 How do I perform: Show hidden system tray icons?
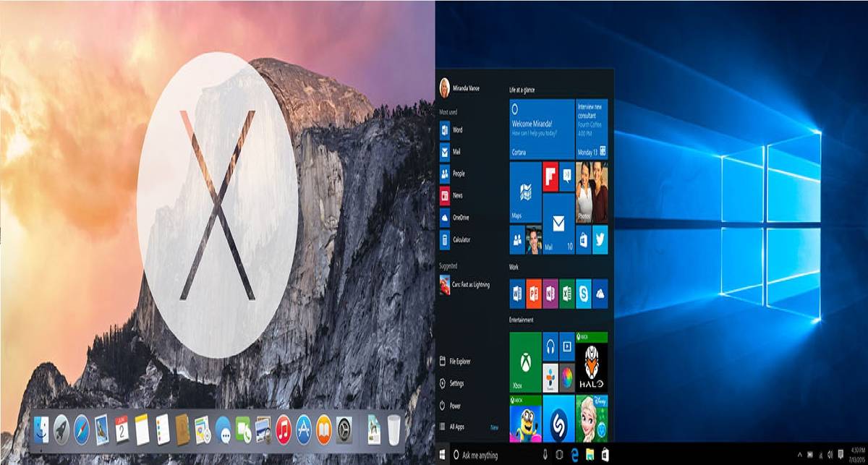[x=799, y=455]
